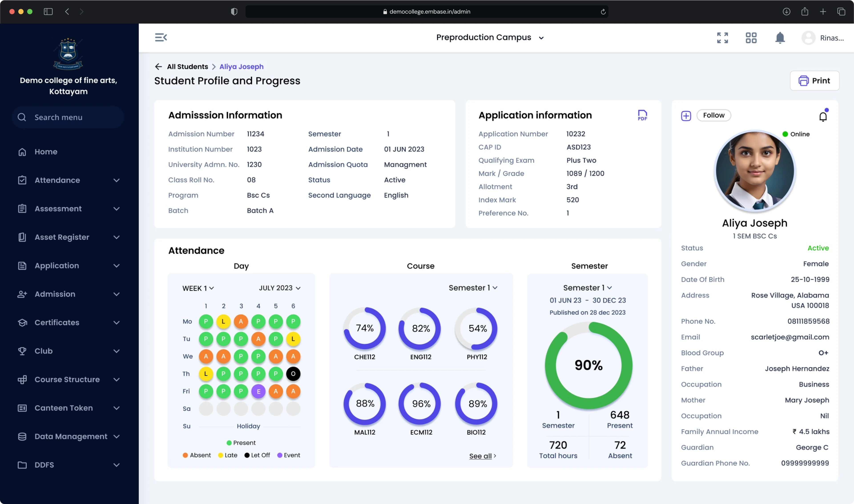
Task: Click the Course Structure icon
Action: 22,379
